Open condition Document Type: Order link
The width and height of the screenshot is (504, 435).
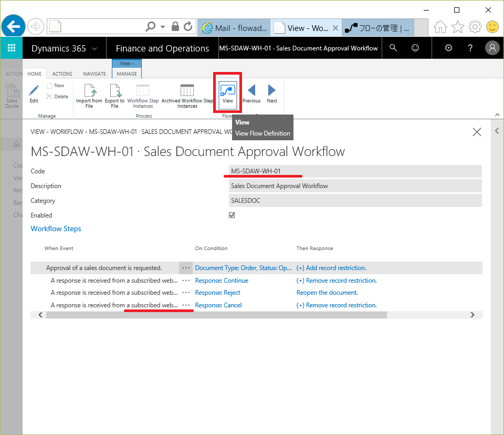pyautogui.click(x=243, y=268)
